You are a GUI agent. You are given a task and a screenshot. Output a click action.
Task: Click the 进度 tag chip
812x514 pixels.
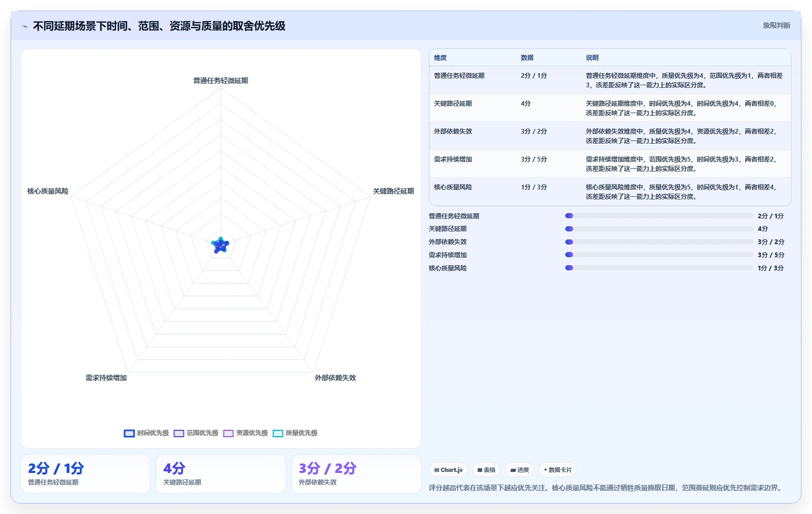(520, 470)
